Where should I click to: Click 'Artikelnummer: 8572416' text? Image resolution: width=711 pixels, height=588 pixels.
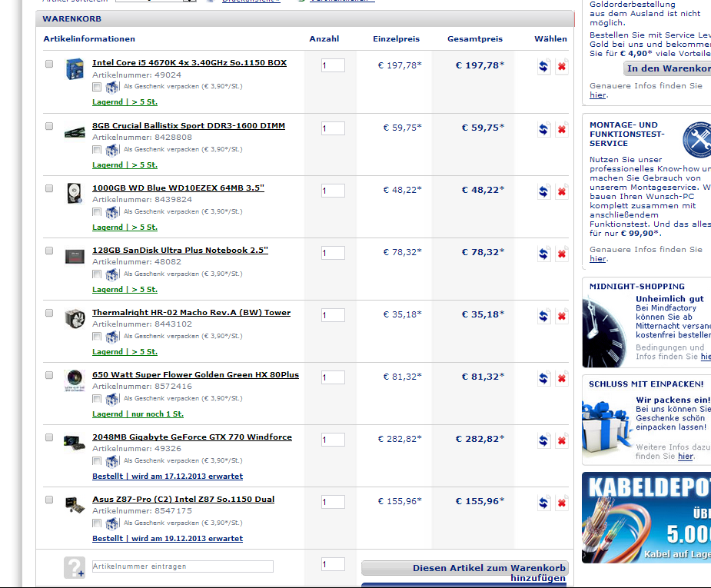point(142,387)
